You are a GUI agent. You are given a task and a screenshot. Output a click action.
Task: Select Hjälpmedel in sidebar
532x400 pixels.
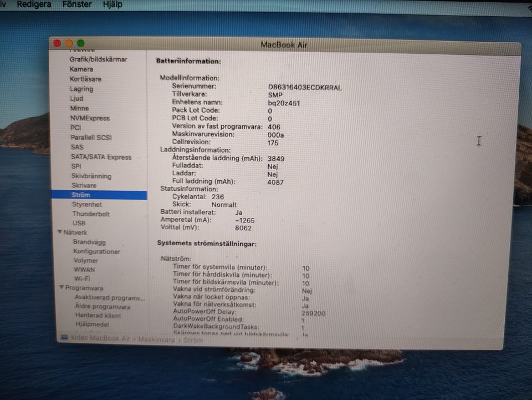[x=93, y=325]
